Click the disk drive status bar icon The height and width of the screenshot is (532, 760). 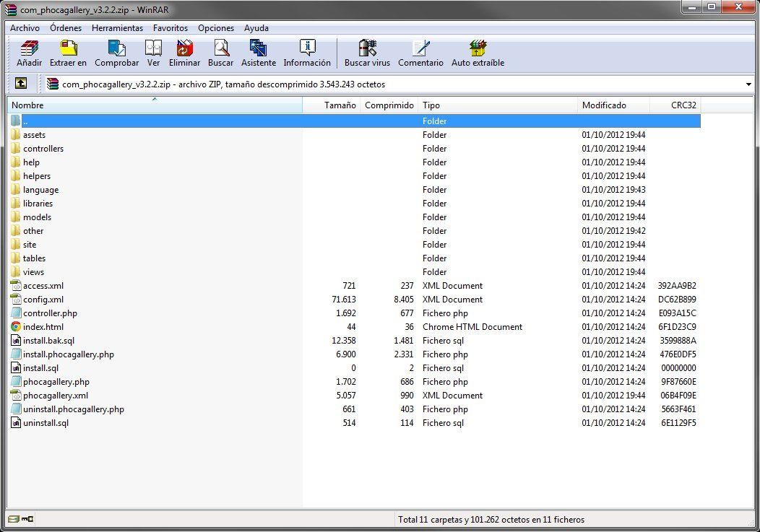(14, 519)
